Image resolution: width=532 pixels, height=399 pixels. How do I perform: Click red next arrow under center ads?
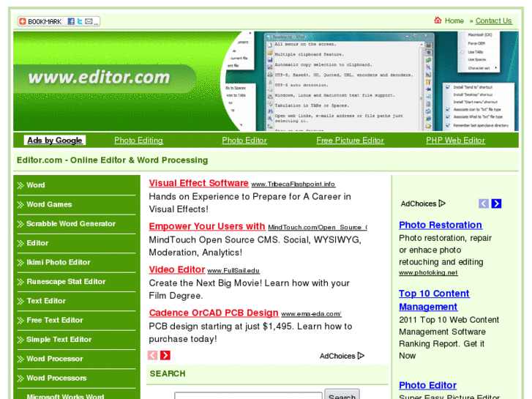(x=165, y=355)
